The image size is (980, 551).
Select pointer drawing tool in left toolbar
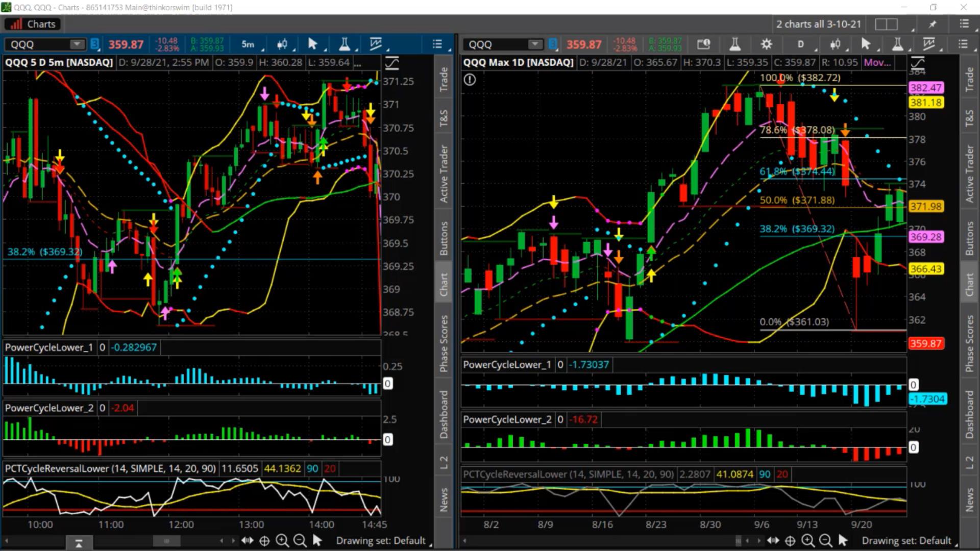(x=313, y=44)
